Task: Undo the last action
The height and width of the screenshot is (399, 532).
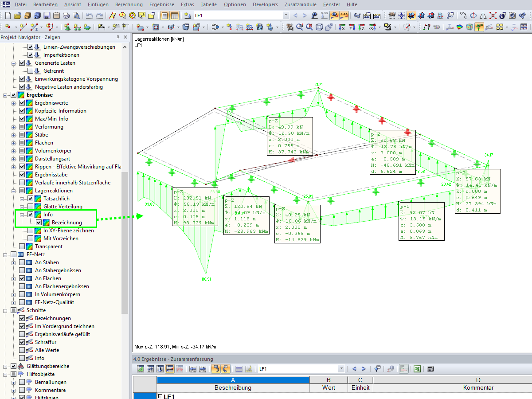Action: [x=89, y=16]
